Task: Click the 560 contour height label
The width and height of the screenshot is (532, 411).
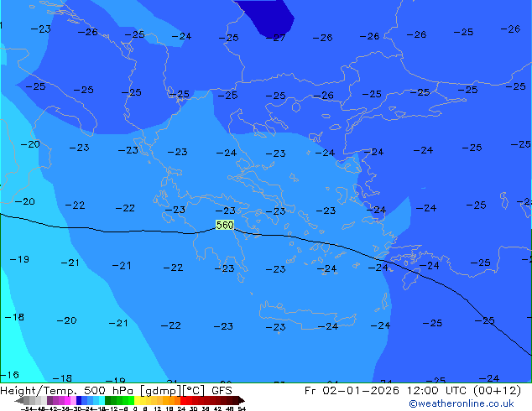Action: click(x=225, y=225)
